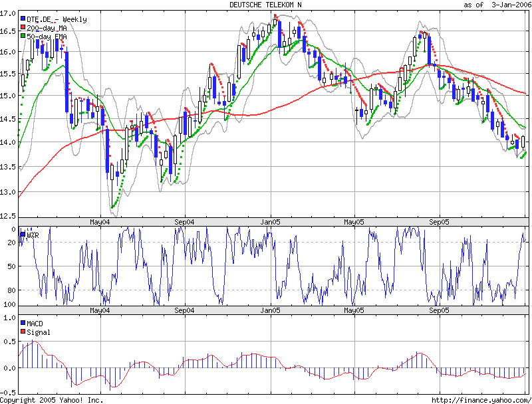Click the red 200-day MA legend swatch
This screenshot has width=532, height=404.
tap(23, 27)
